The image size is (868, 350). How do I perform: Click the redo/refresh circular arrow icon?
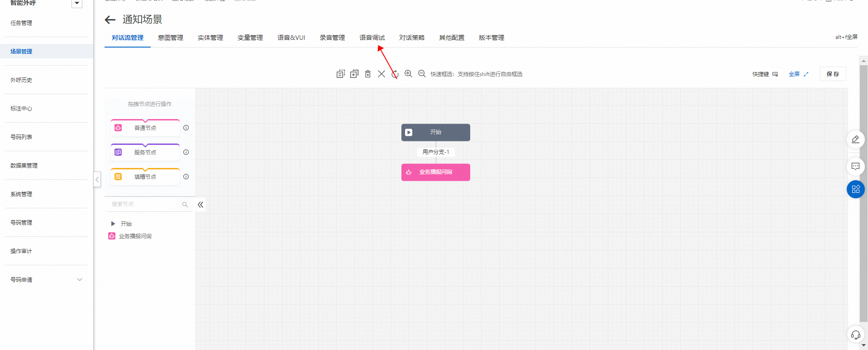tap(395, 74)
